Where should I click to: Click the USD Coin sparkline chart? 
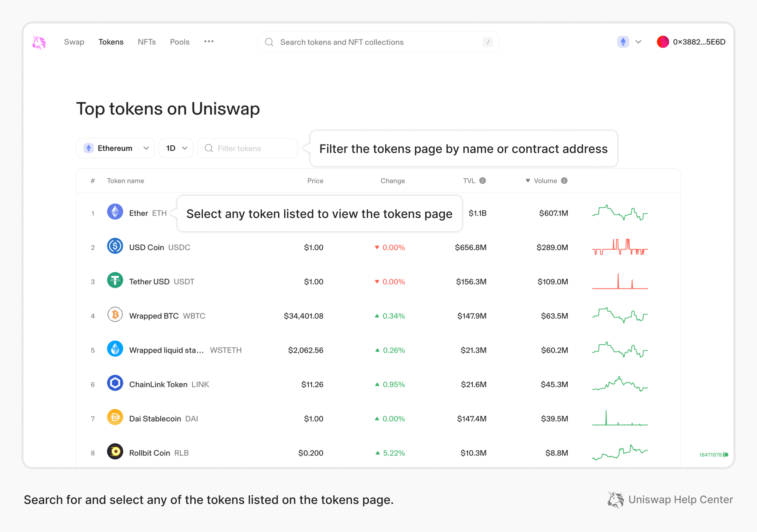pyautogui.click(x=620, y=247)
